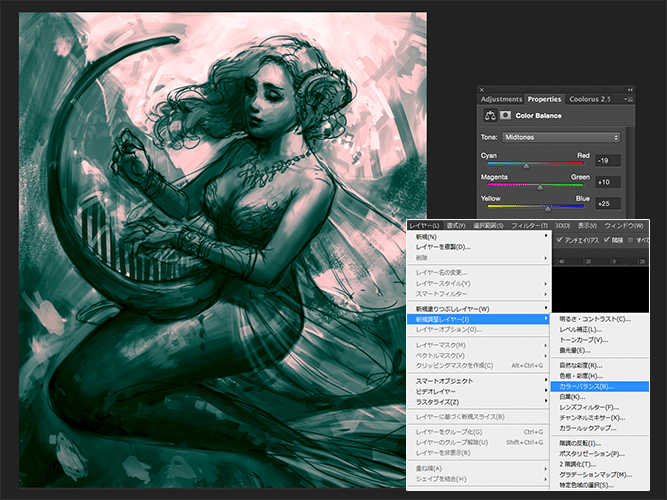Open the Coolorus 2.5 tab

coord(590,99)
